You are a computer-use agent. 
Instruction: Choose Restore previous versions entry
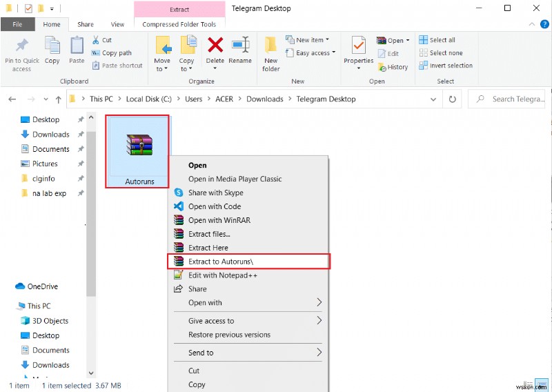248,335
